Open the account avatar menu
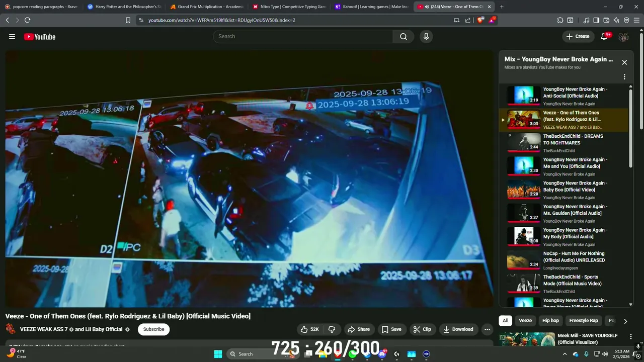Image resolution: width=644 pixels, height=362 pixels. click(x=624, y=37)
